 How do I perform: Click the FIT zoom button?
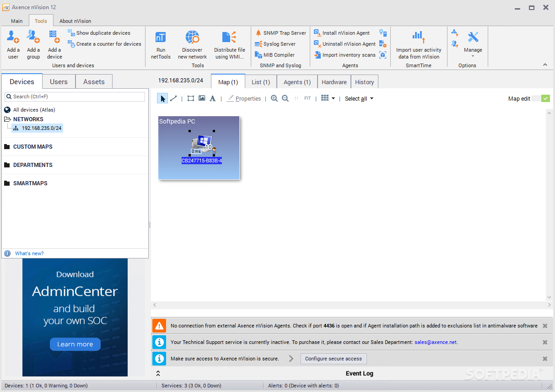(307, 98)
